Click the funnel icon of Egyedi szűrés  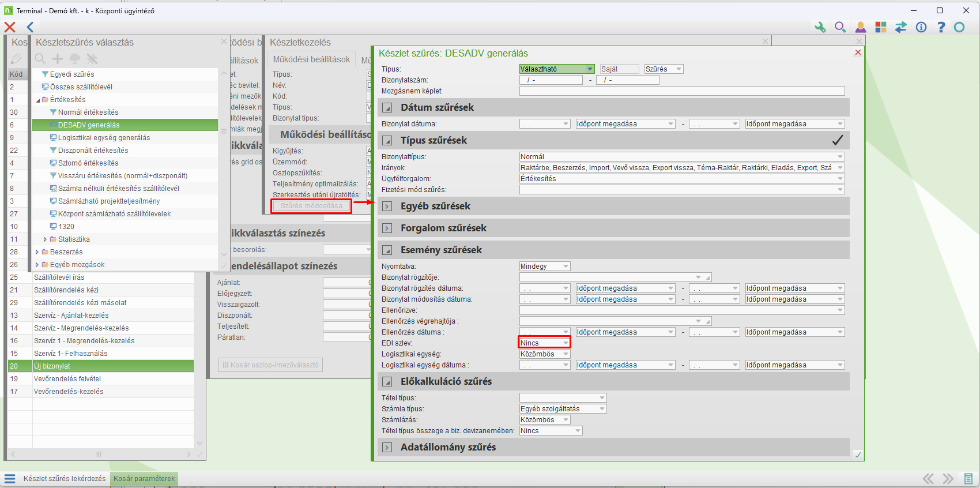coord(45,74)
